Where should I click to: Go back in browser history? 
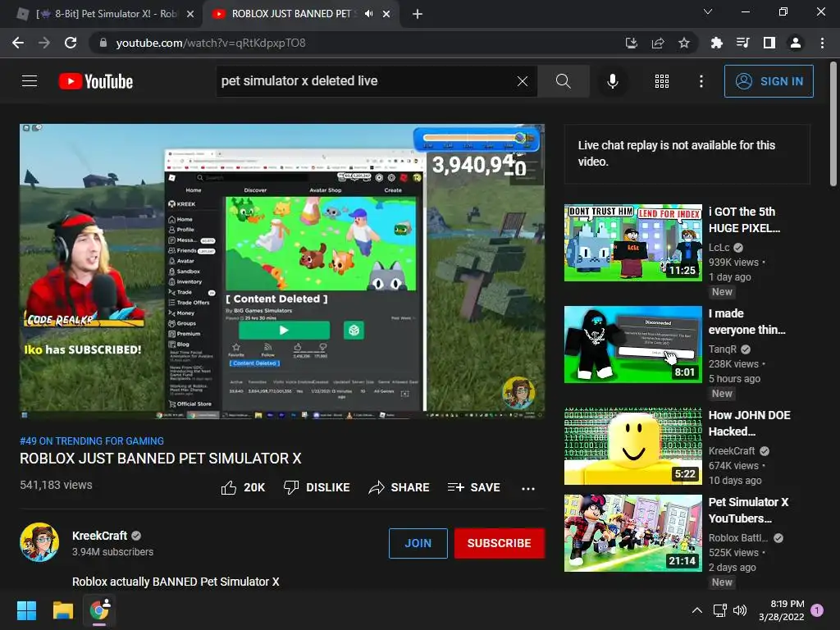tap(18, 43)
